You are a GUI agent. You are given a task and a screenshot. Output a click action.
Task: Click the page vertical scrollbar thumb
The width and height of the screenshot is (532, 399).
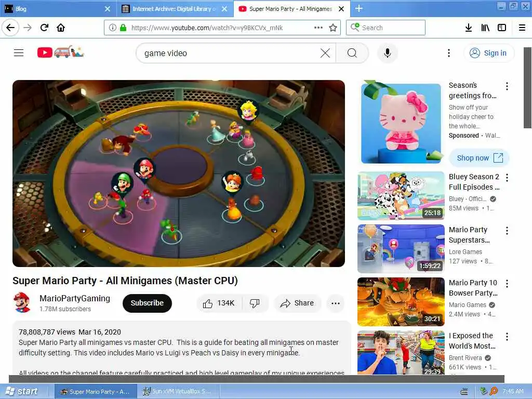pyautogui.click(x=527, y=87)
